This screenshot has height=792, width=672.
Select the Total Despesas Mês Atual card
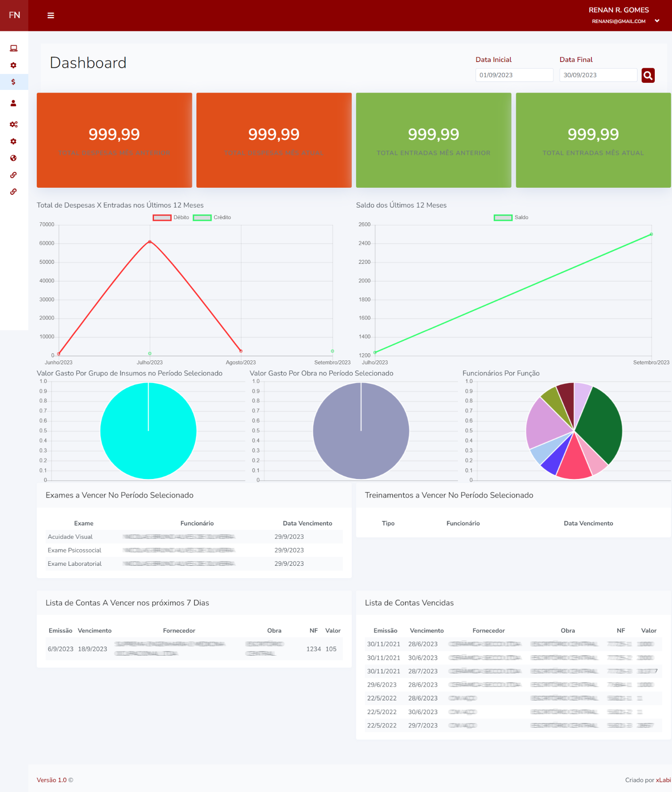[274, 140]
